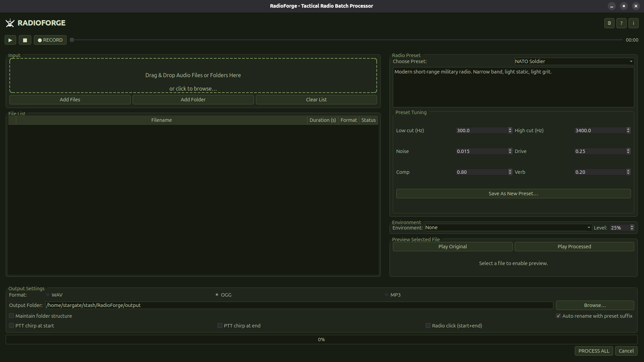
Task: Open the info (i) icon
Action: click(x=633, y=23)
